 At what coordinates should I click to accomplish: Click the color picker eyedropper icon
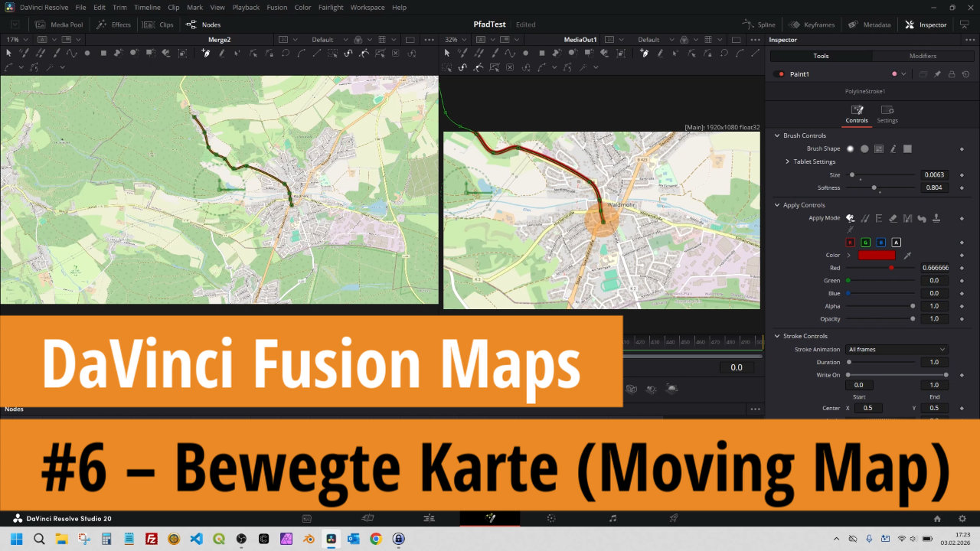(908, 255)
